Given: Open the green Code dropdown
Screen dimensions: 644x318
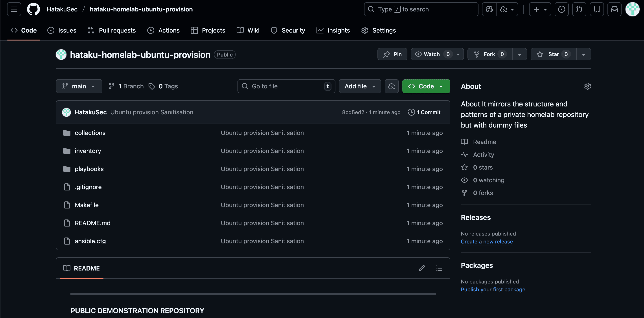Looking at the screenshot, I should pos(426,86).
